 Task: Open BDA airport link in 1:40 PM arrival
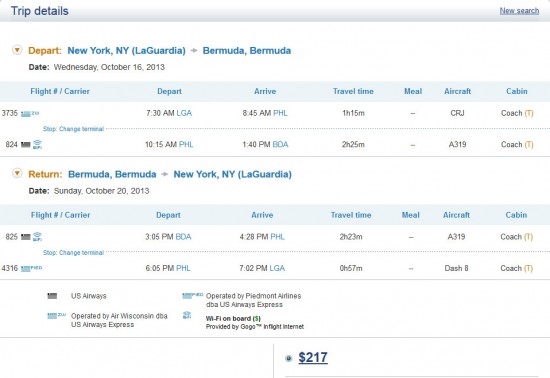click(x=280, y=144)
